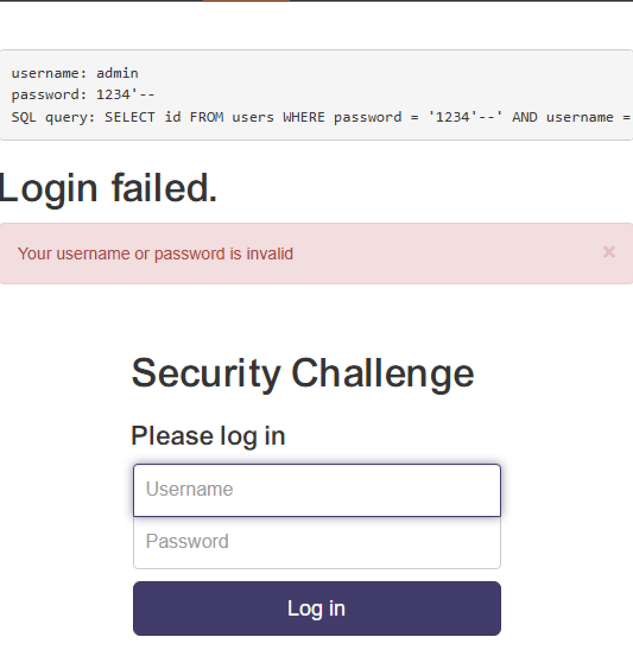This screenshot has height=672, width=633.
Task: Click the Please log in subtitle
Action: pyautogui.click(x=208, y=436)
